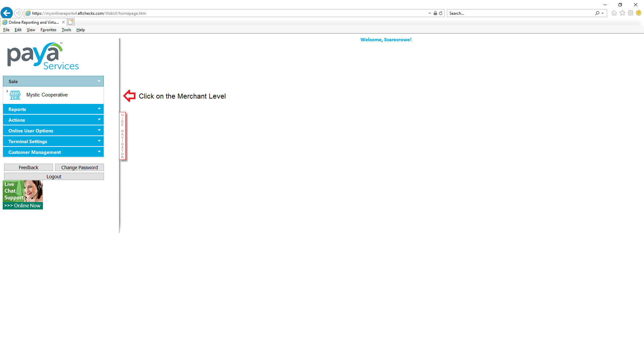Open the Favorites menu
644x362 pixels.
pyautogui.click(x=48, y=30)
